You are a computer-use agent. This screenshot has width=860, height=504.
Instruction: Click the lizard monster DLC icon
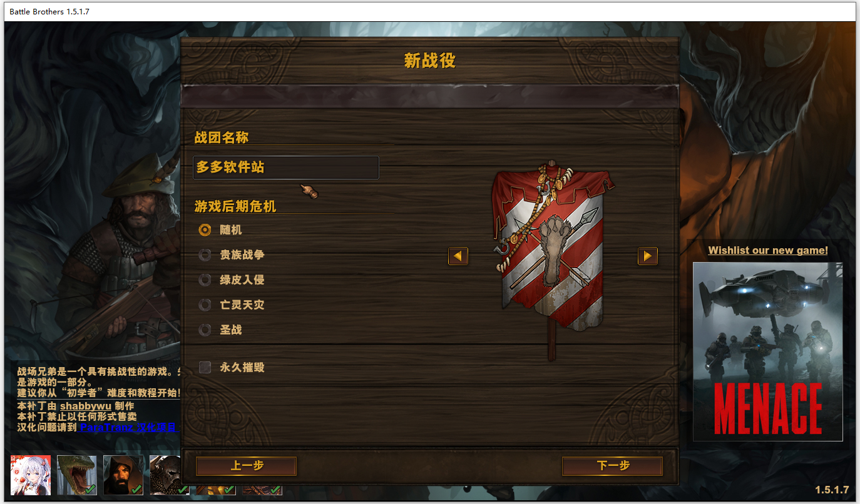pos(77,475)
